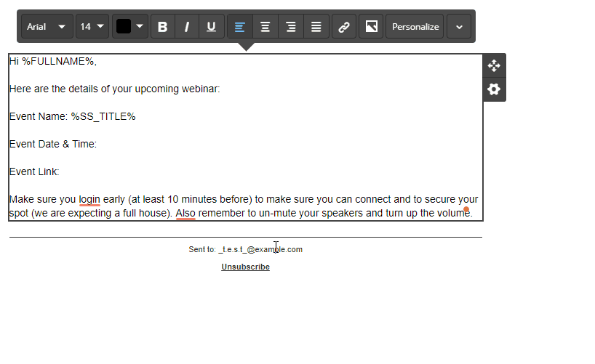Screen dimensions: 595x364
Task: Align text right
Action: tap(291, 27)
